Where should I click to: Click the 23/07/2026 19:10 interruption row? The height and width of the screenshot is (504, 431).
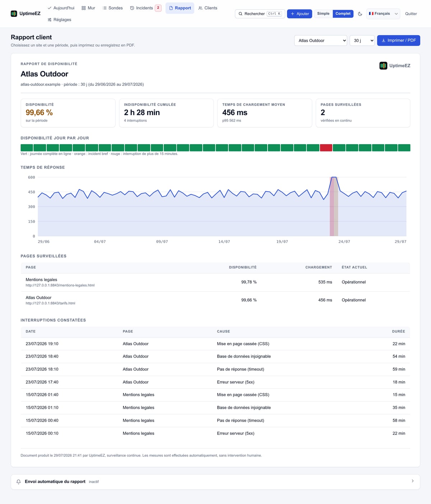pyautogui.click(x=215, y=344)
